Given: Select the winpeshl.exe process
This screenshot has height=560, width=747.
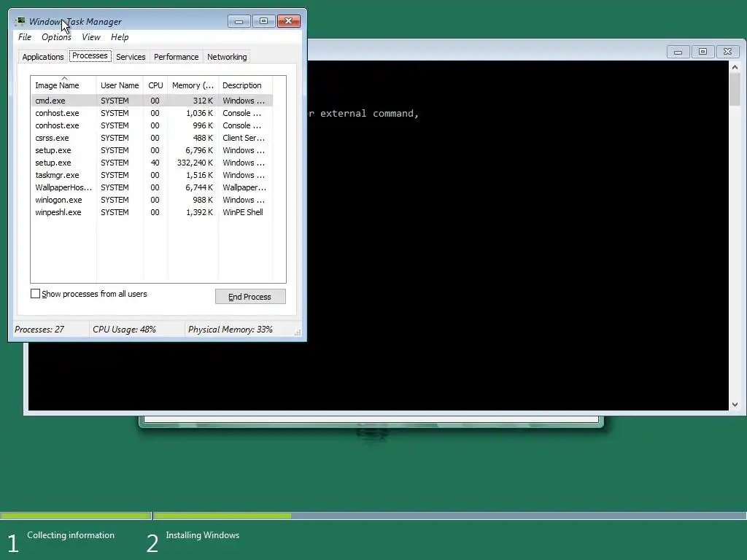Looking at the screenshot, I should click(152, 212).
